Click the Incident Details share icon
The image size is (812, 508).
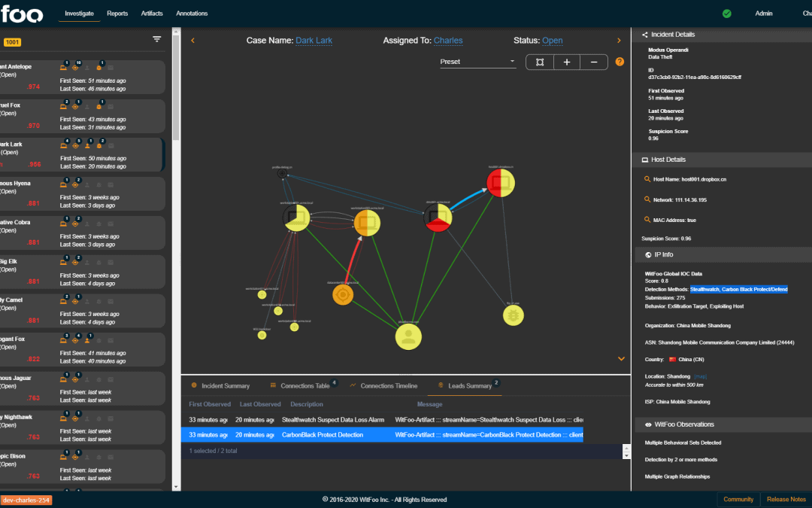point(645,35)
